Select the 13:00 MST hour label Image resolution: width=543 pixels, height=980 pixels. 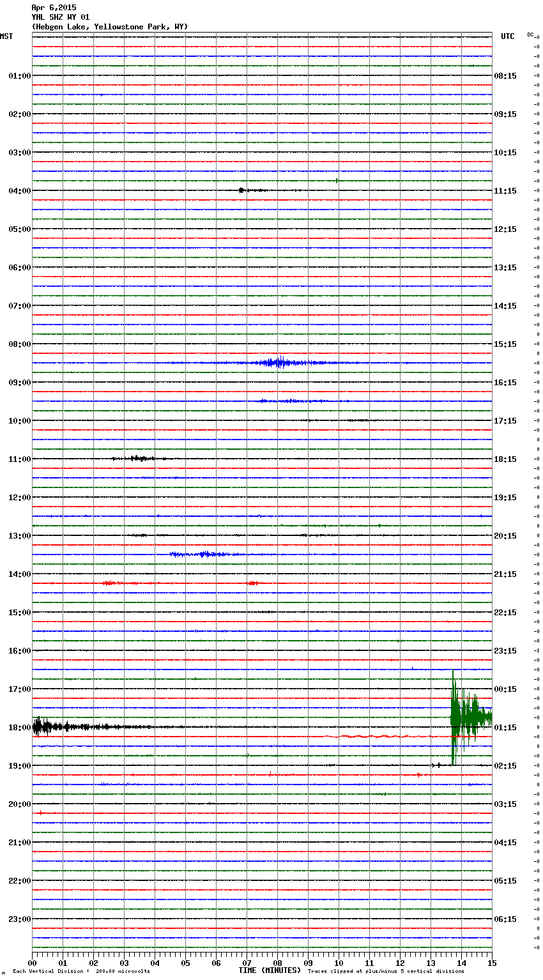point(20,536)
